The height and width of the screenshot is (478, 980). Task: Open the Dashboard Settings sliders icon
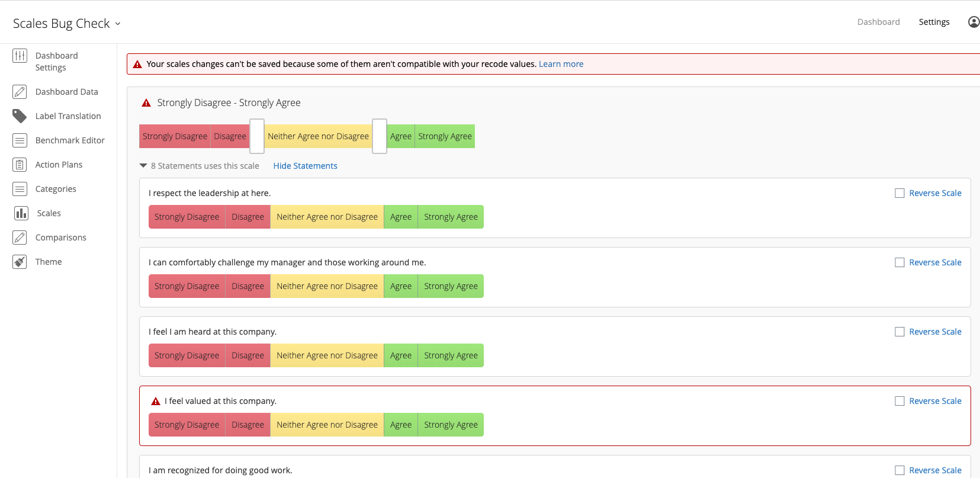pos(20,56)
